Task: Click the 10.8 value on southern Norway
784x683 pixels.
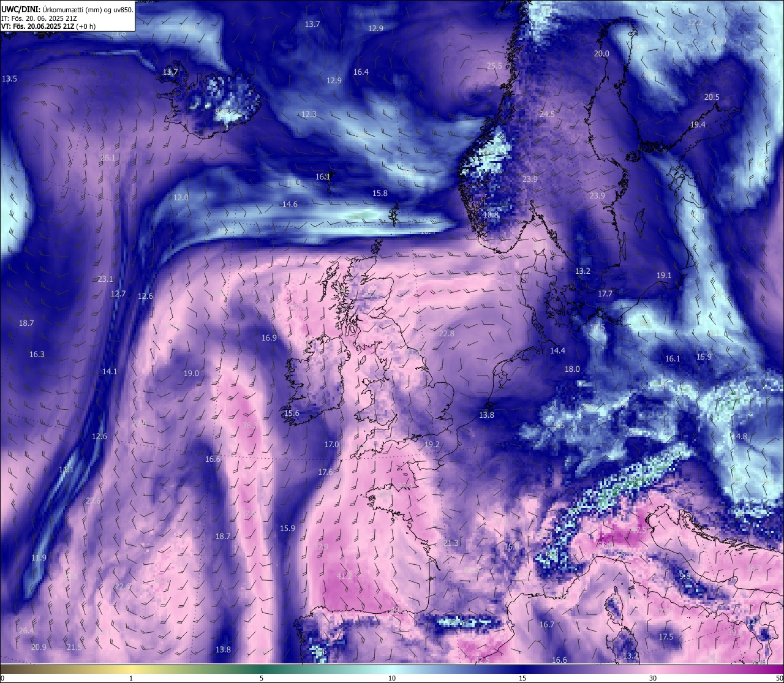Action: pos(491,214)
